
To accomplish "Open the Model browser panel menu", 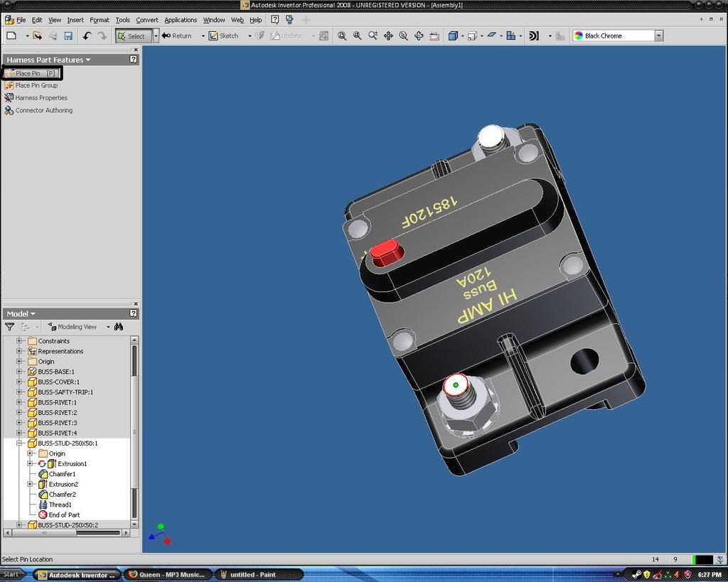I will (x=33, y=314).
